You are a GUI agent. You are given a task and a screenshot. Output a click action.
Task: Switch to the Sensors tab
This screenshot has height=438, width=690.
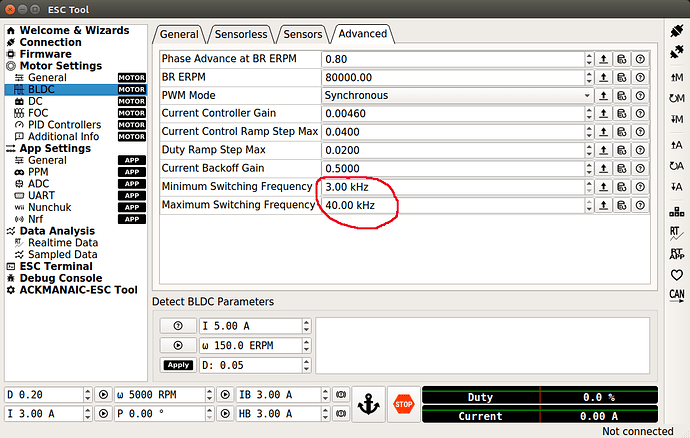[x=303, y=34]
